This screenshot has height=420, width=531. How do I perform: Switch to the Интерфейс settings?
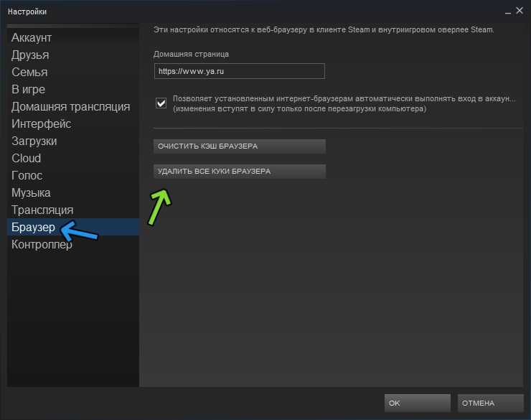tap(73, 124)
